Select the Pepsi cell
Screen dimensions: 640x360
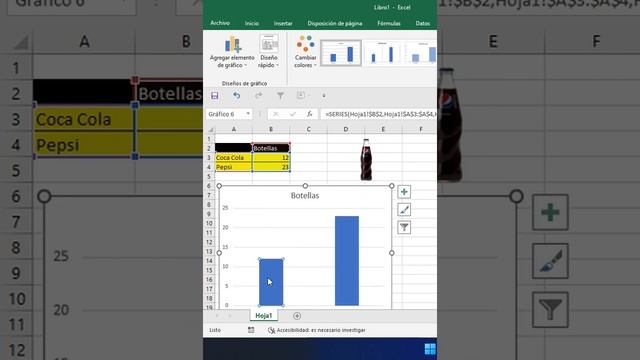point(233,167)
